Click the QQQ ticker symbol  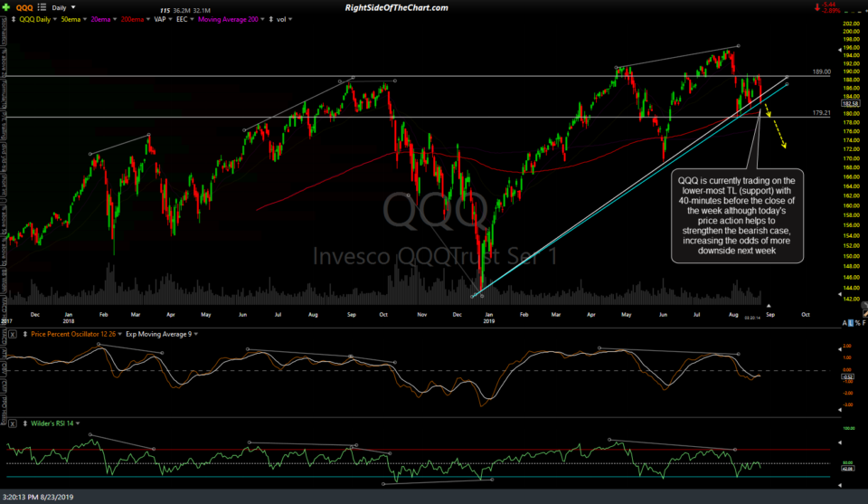click(24, 8)
